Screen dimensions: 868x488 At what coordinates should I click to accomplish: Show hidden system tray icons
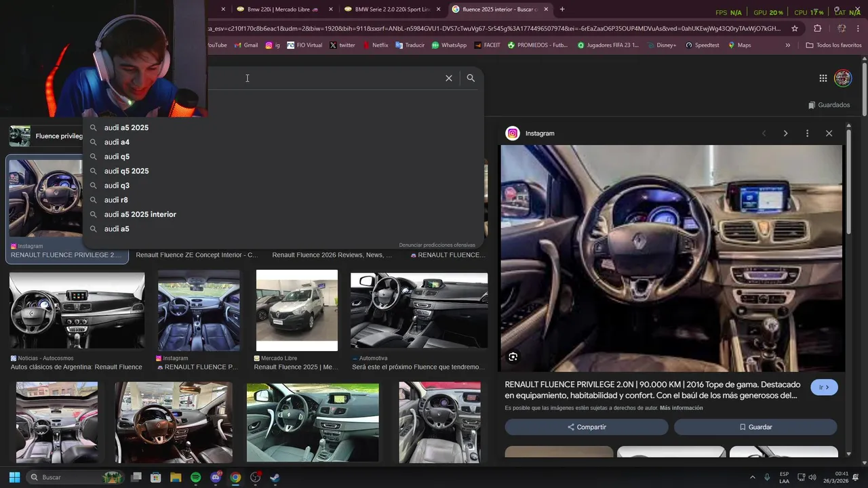point(752,477)
